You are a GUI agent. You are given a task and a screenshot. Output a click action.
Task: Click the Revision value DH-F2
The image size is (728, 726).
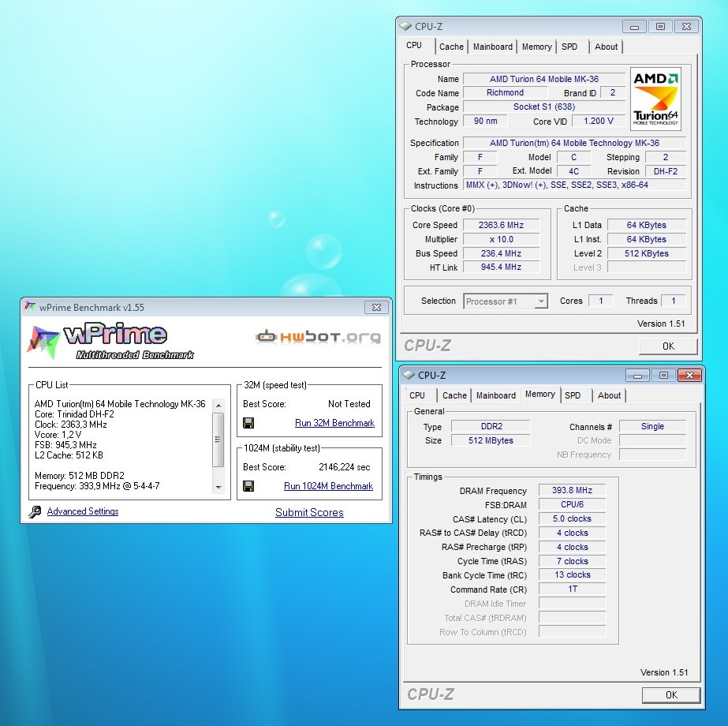[666, 171]
